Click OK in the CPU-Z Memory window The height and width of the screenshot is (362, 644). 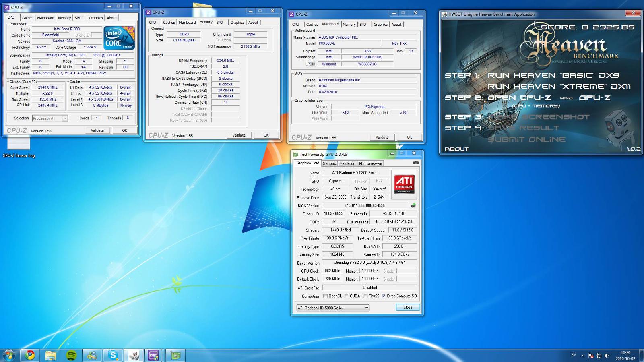click(x=266, y=135)
